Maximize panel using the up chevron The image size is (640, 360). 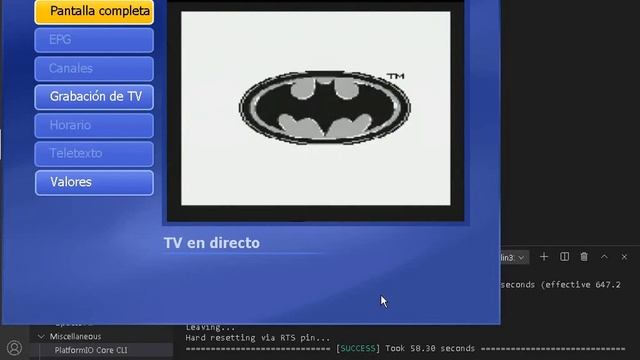click(x=604, y=257)
